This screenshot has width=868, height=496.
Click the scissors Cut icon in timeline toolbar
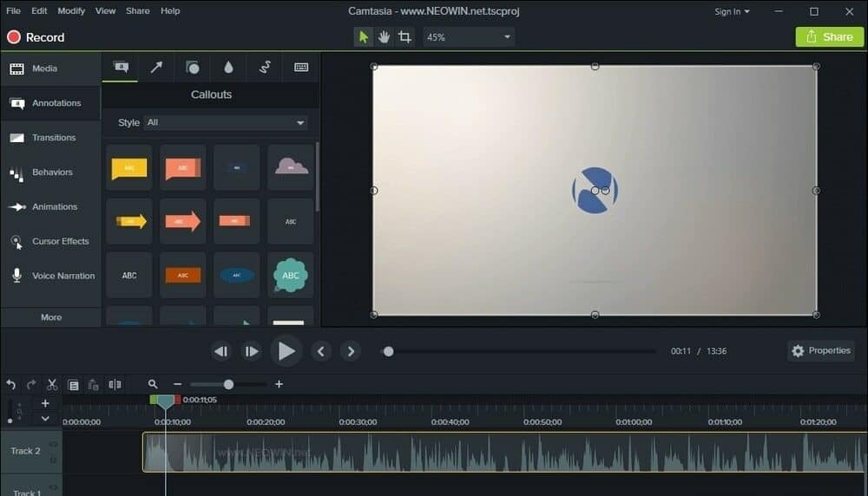pyautogui.click(x=52, y=384)
